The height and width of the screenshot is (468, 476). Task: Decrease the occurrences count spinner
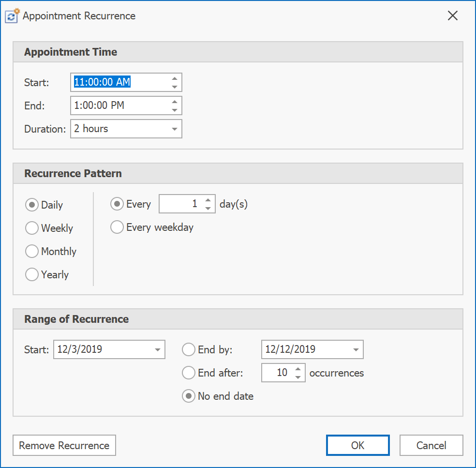(x=298, y=377)
